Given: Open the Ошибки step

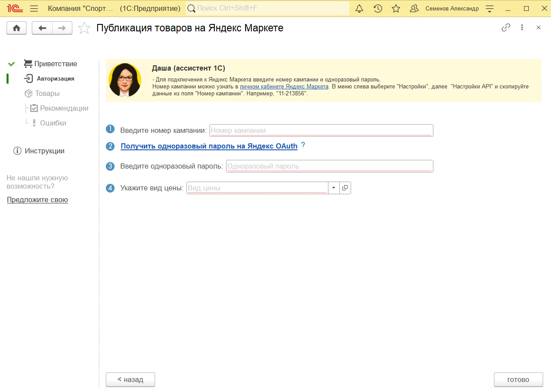Looking at the screenshot, I should 48,123.
